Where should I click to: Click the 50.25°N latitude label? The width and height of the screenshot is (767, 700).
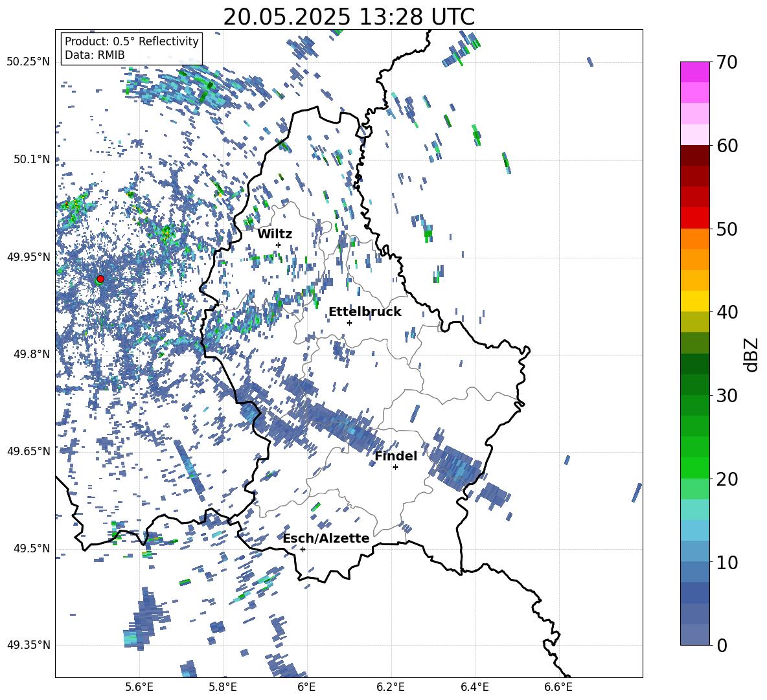[x=29, y=62]
